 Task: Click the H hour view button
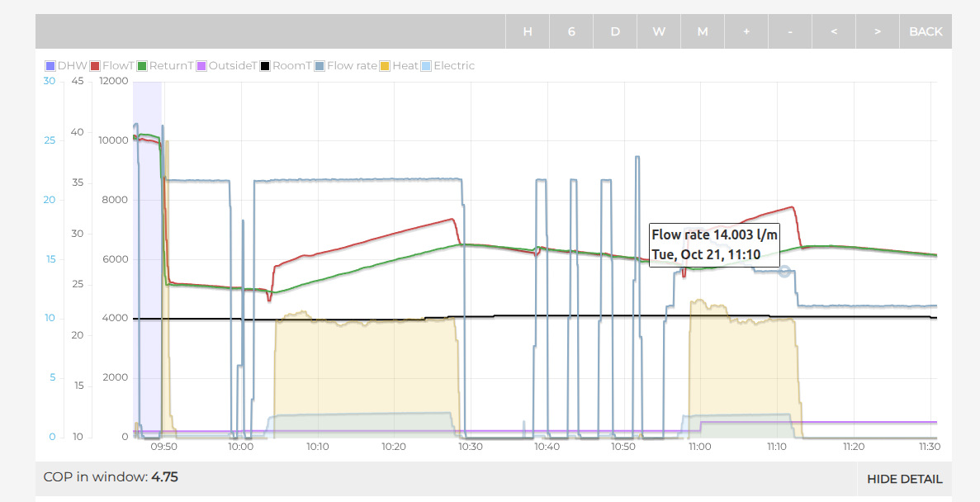click(x=528, y=31)
